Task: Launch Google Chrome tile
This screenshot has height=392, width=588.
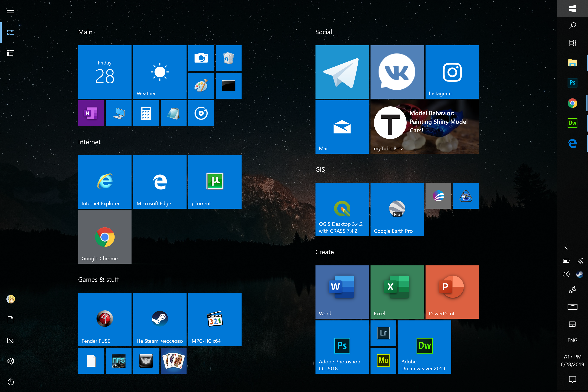Action: click(x=105, y=237)
